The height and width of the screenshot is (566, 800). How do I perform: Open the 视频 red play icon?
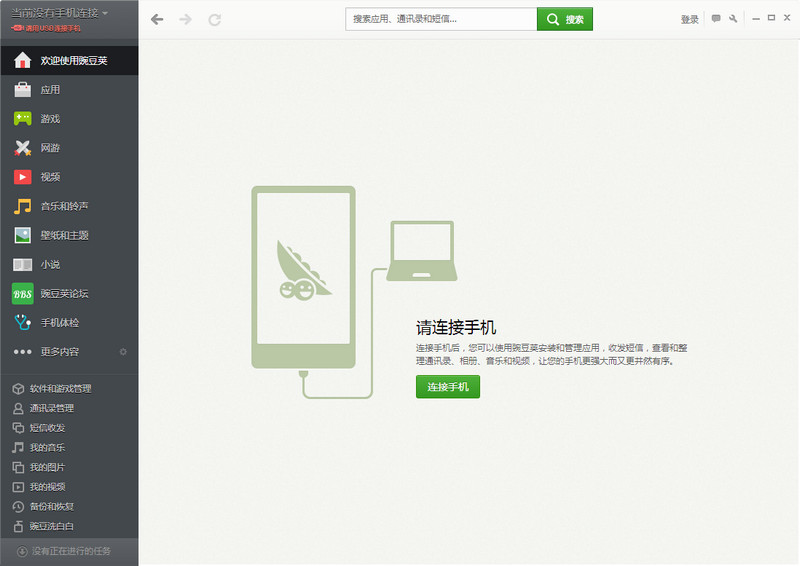pos(22,177)
